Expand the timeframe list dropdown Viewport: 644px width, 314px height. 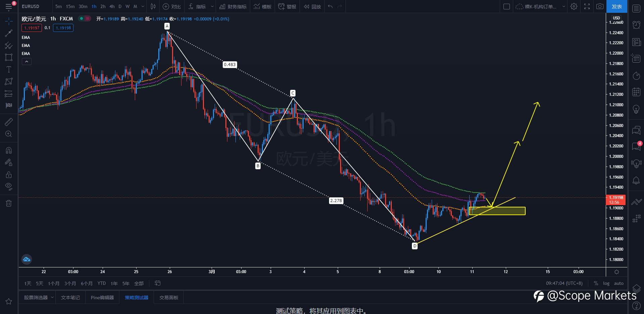[143, 6]
